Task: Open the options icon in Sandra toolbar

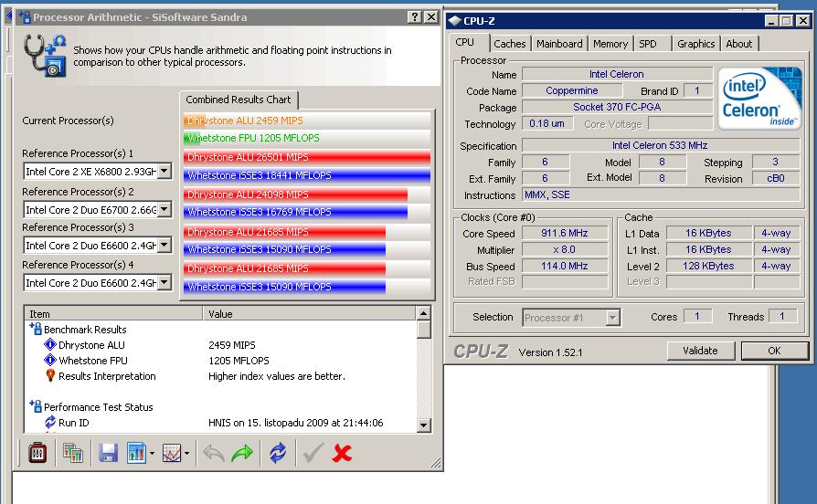Action: point(37,453)
